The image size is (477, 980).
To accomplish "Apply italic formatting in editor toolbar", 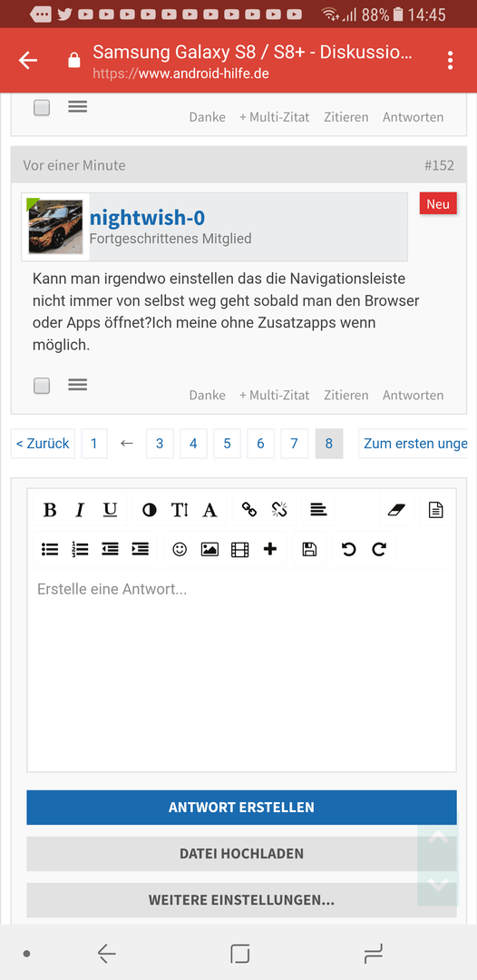I will click(x=80, y=510).
